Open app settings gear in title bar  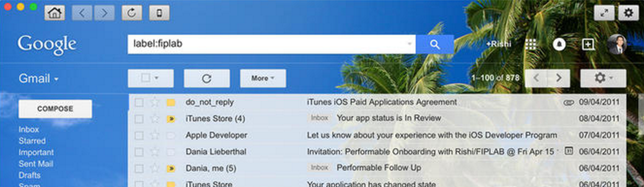[x=628, y=13]
